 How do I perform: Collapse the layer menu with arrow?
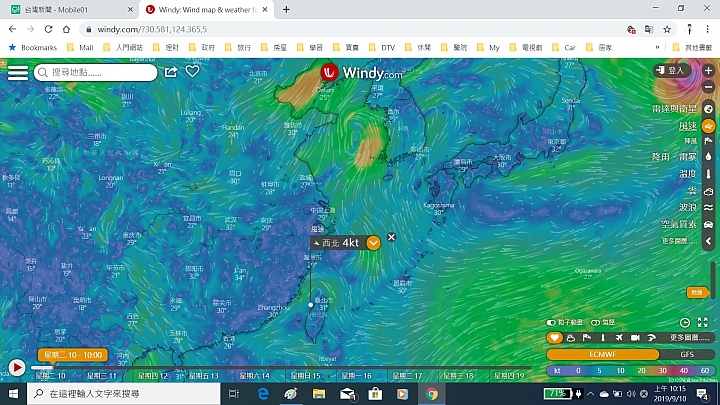point(709,241)
